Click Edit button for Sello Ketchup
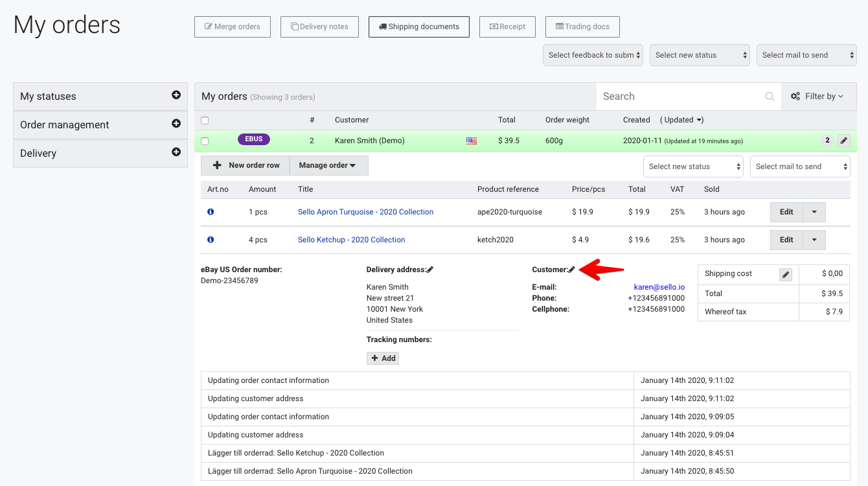 pyautogui.click(x=786, y=240)
